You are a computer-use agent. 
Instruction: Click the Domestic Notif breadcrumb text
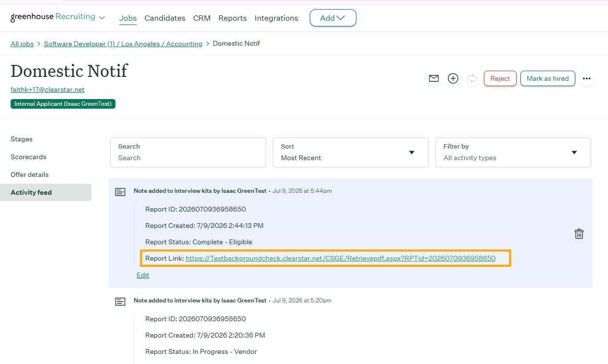click(236, 44)
